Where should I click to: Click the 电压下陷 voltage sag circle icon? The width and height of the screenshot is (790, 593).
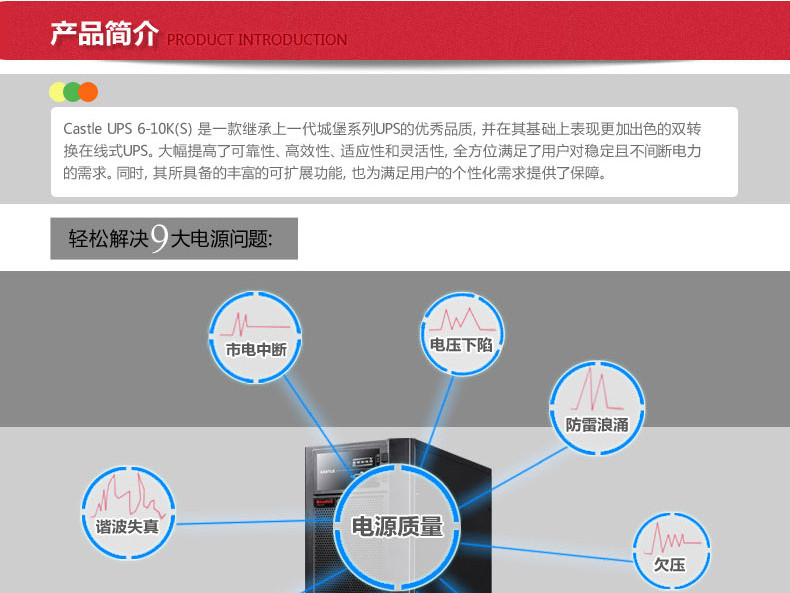coord(462,334)
